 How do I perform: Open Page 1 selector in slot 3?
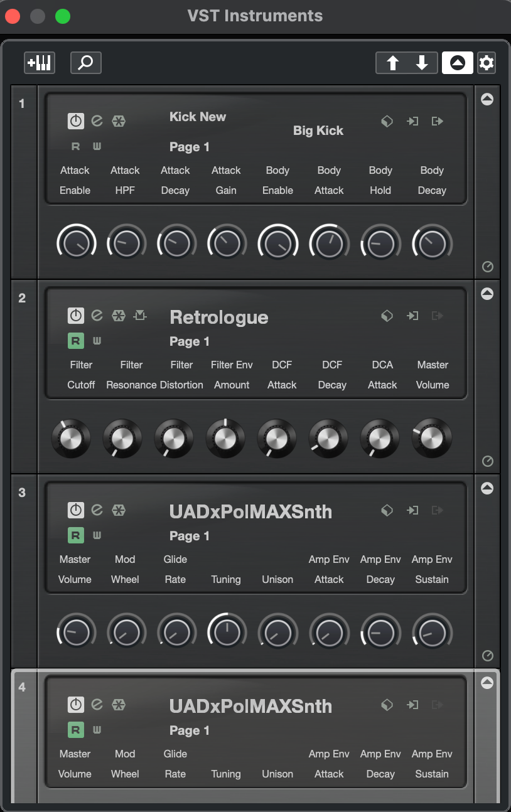click(x=190, y=536)
